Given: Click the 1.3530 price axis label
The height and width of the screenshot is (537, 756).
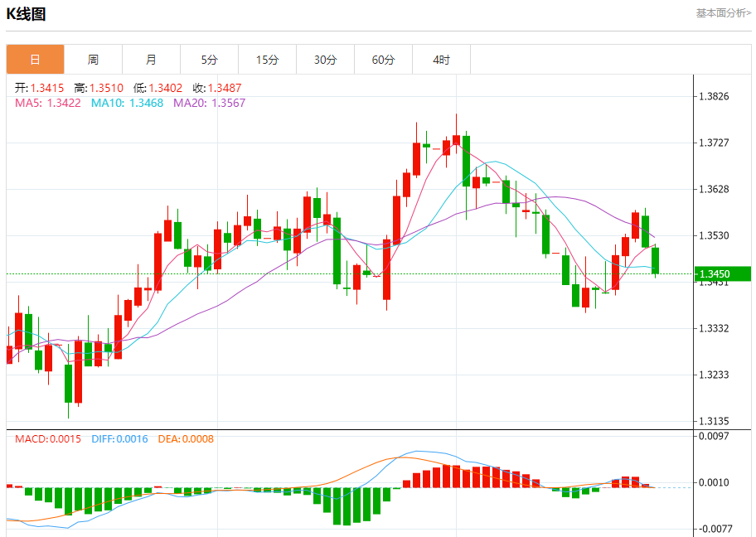Looking at the screenshot, I should point(714,235).
